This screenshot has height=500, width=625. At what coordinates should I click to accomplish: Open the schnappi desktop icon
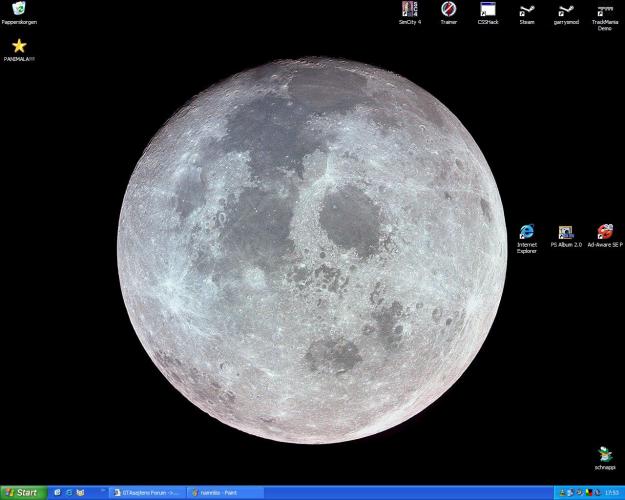coord(604,454)
